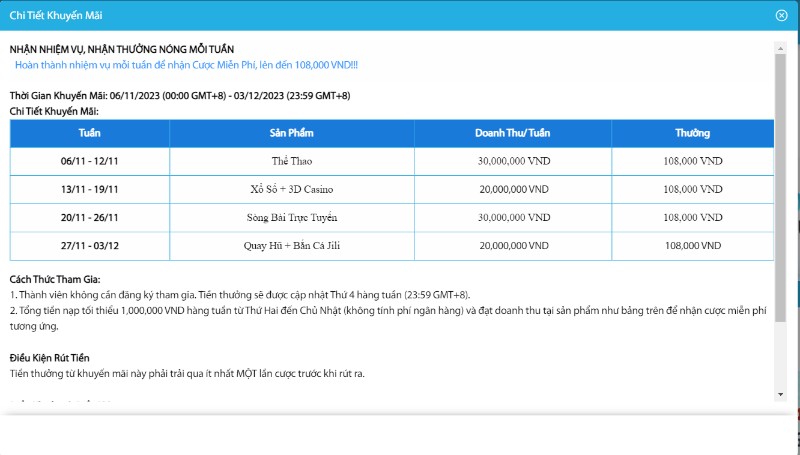Click the Doanh Thu/Tuần column header

(x=512, y=133)
